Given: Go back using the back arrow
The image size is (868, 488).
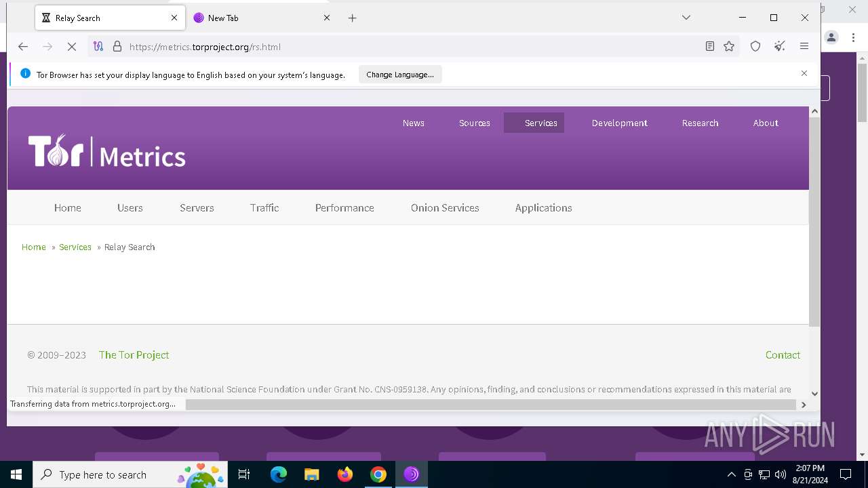Looking at the screenshot, I should pos(23,47).
